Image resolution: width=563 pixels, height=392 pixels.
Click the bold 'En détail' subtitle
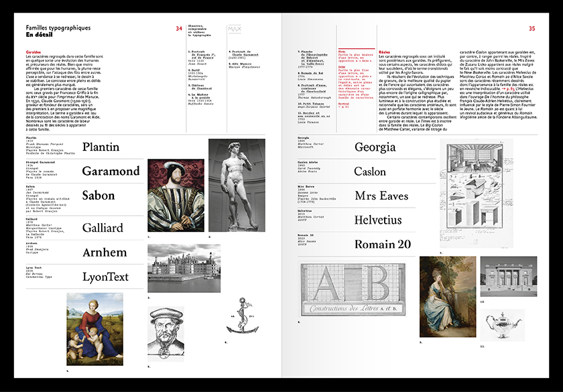(x=39, y=35)
